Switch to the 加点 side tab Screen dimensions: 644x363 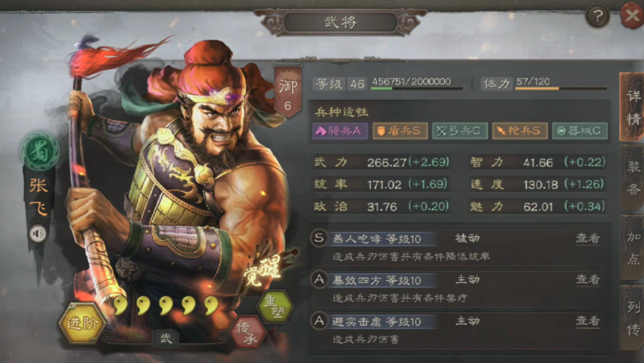point(632,248)
